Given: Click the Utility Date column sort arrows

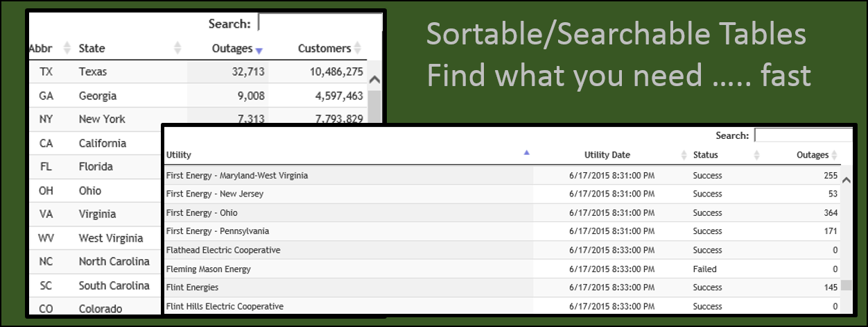Looking at the screenshot, I should (x=684, y=155).
